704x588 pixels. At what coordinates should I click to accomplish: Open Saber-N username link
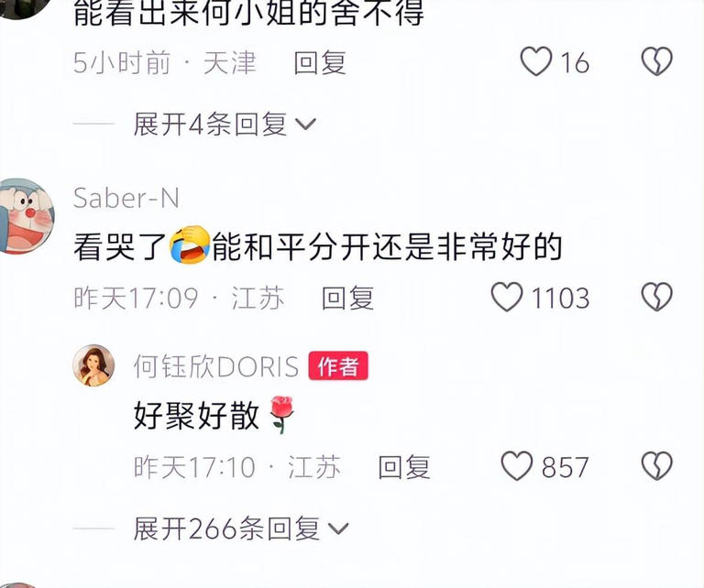click(x=126, y=198)
